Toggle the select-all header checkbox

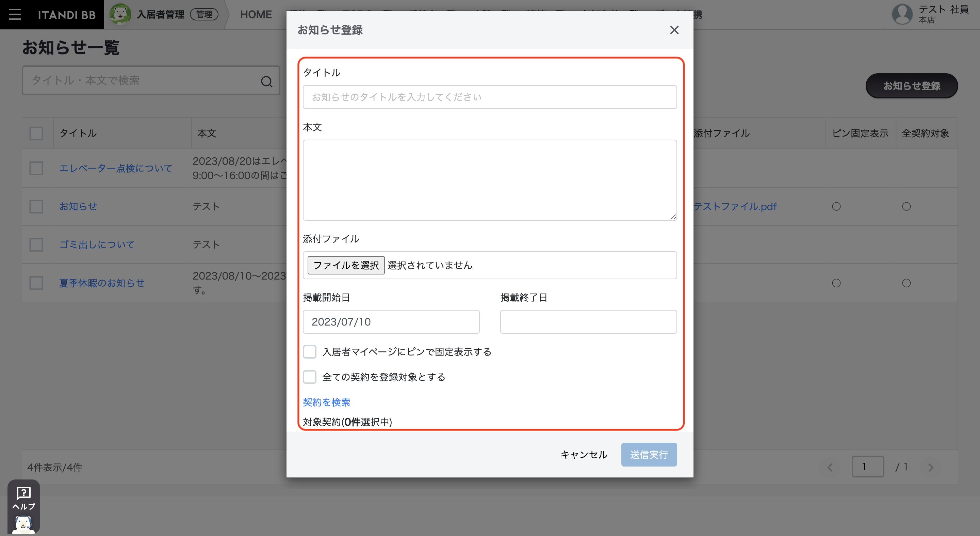(36, 133)
